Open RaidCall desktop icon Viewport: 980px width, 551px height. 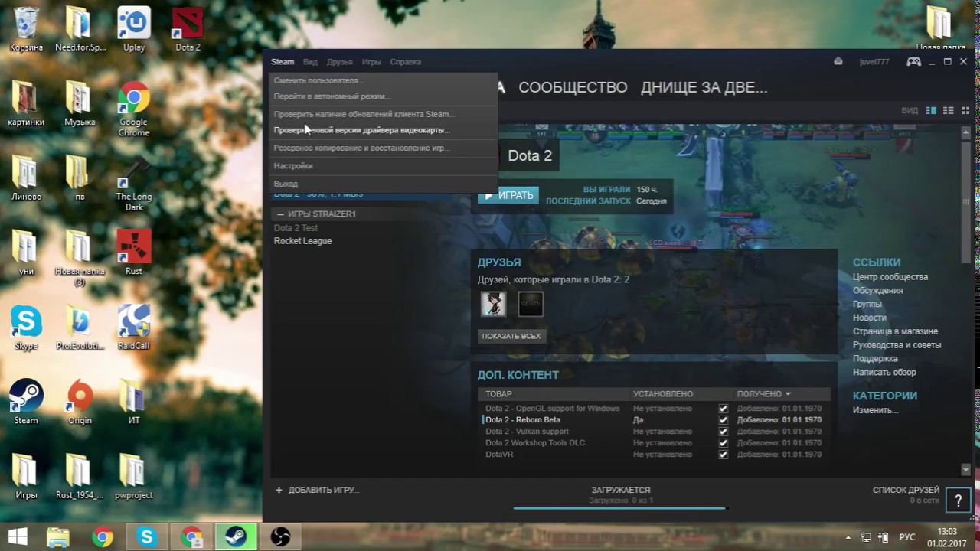tap(133, 328)
